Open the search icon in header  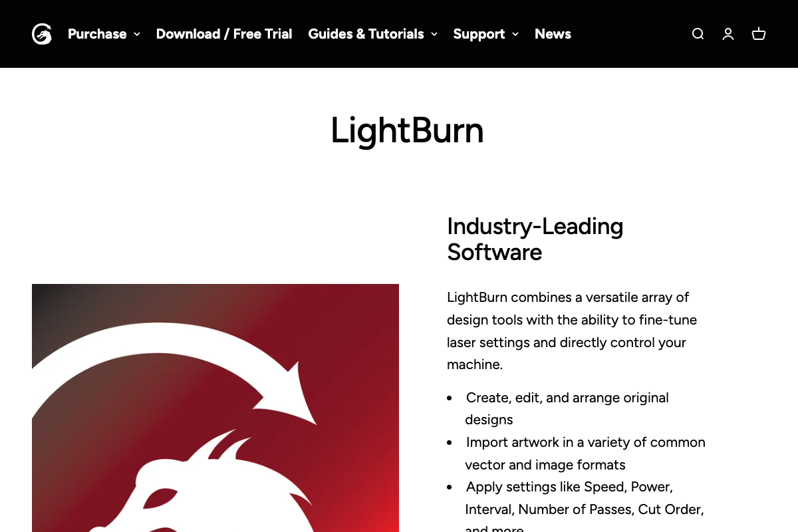[698, 34]
